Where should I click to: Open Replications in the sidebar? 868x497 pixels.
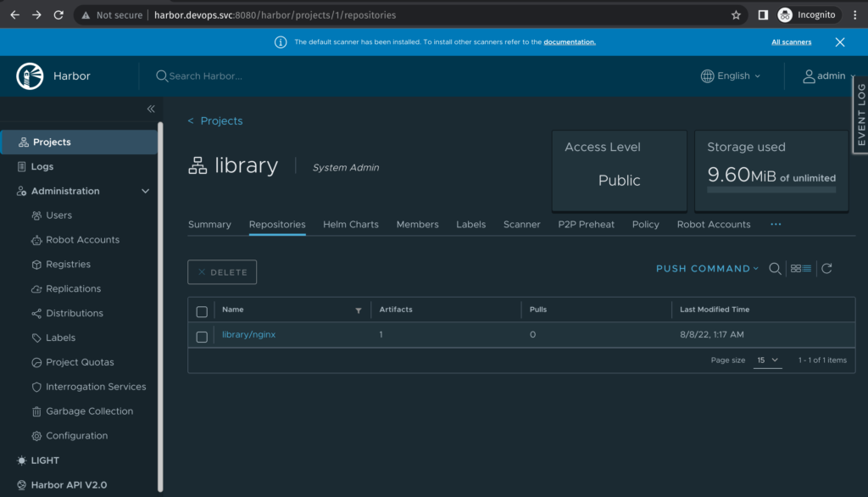pos(73,288)
